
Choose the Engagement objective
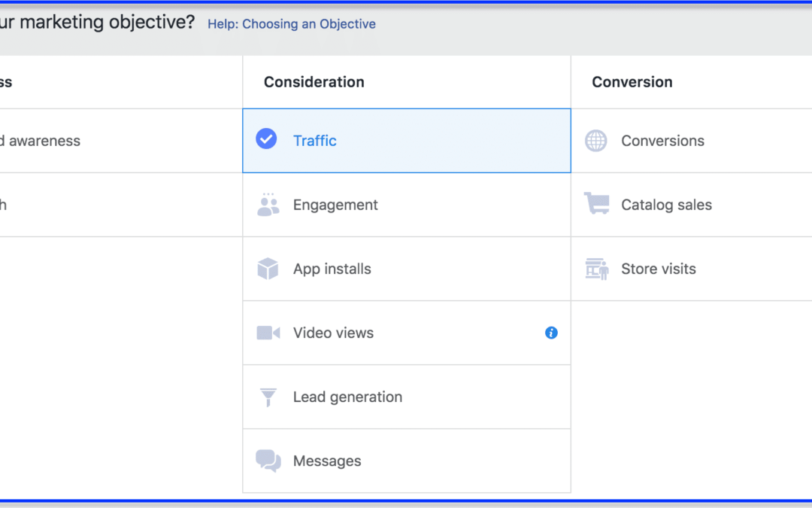(x=407, y=205)
